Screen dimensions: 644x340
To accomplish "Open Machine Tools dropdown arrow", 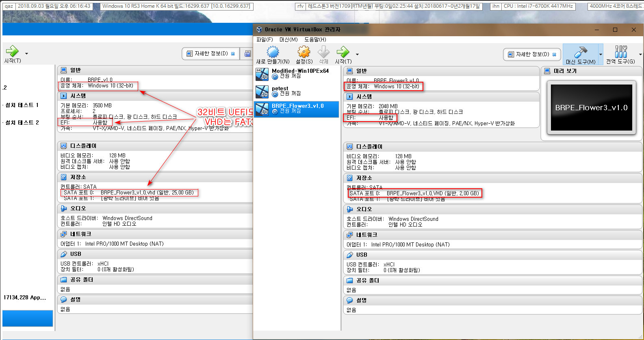I will click(x=601, y=54).
